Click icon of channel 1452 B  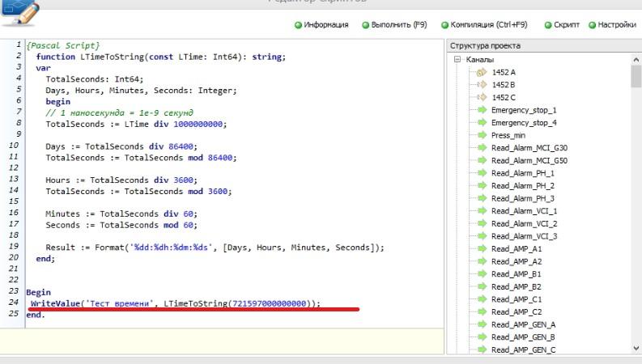[x=482, y=85]
